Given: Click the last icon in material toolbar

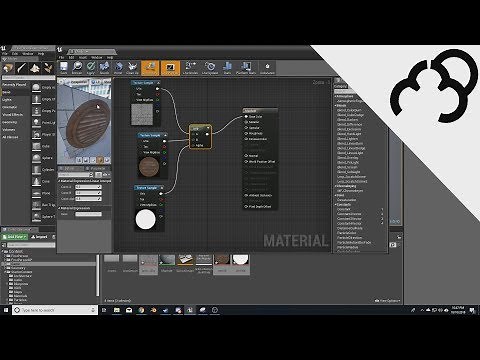Looking at the screenshot, I should click(267, 67).
